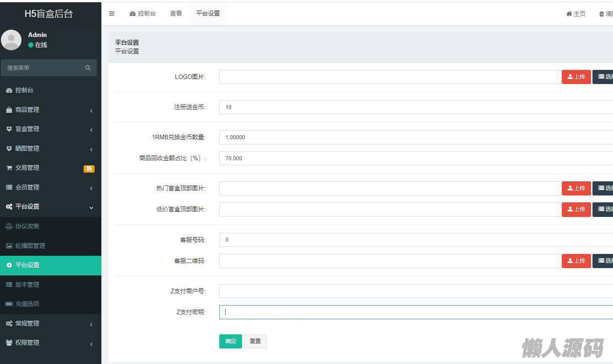Switch to the 控制台 top tab
Screen dimensions: 613x364
click(x=143, y=14)
